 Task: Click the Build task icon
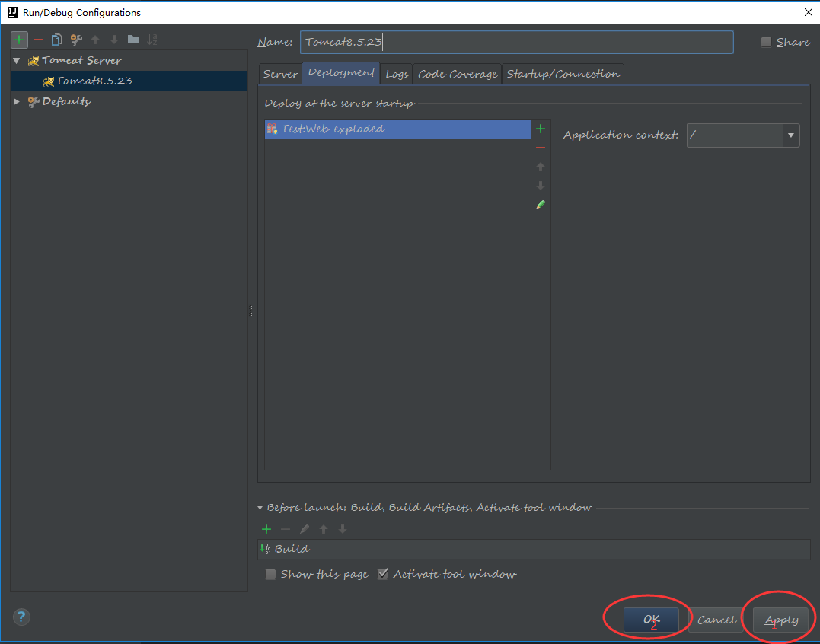click(x=266, y=548)
